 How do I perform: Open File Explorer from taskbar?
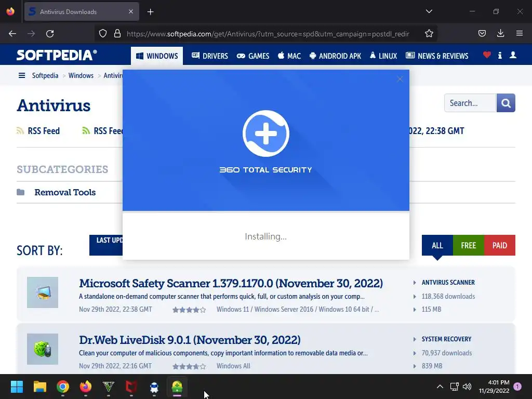pyautogui.click(x=39, y=387)
